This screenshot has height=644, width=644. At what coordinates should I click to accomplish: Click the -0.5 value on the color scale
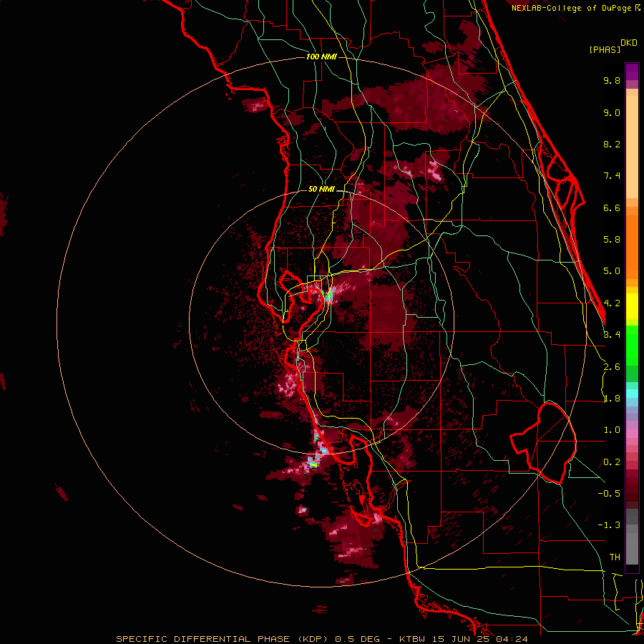point(609,494)
